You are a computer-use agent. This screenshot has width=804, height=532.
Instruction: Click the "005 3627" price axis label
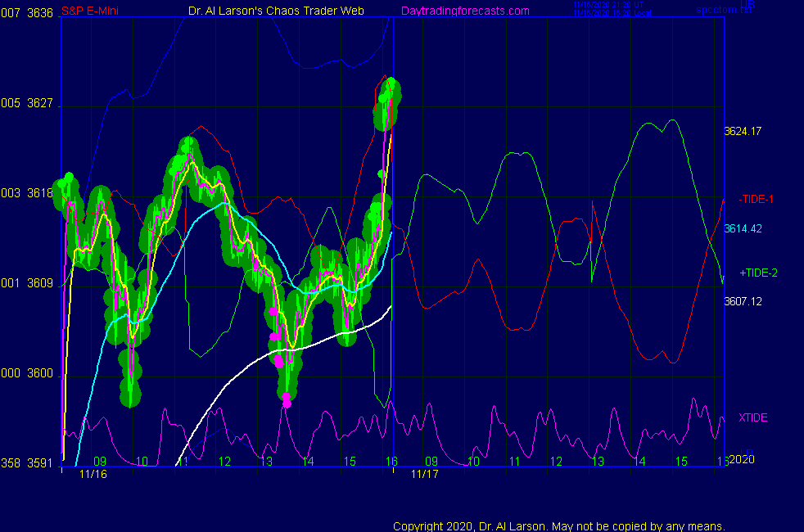point(27,103)
